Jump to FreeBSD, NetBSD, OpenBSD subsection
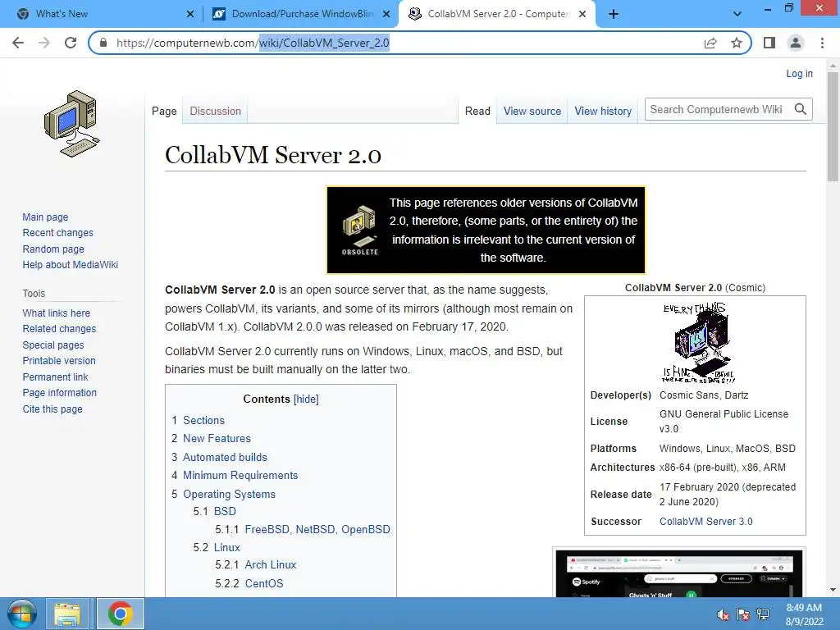 tap(317, 529)
